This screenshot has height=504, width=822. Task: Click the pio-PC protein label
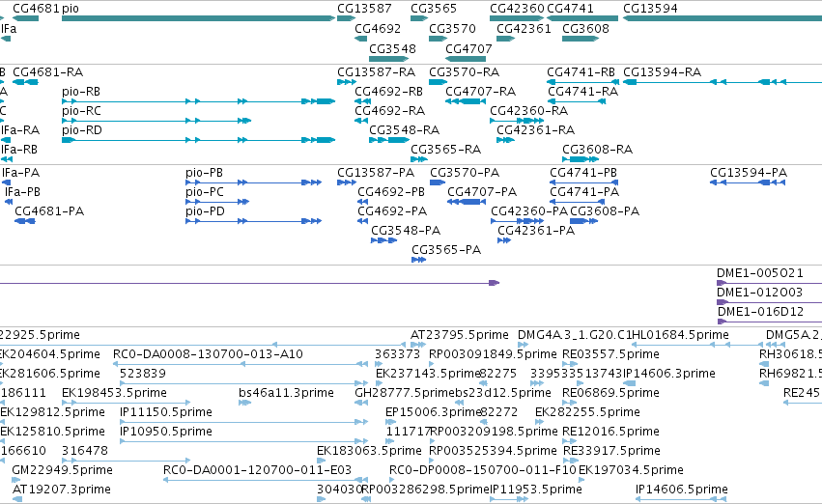[x=205, y=192]
